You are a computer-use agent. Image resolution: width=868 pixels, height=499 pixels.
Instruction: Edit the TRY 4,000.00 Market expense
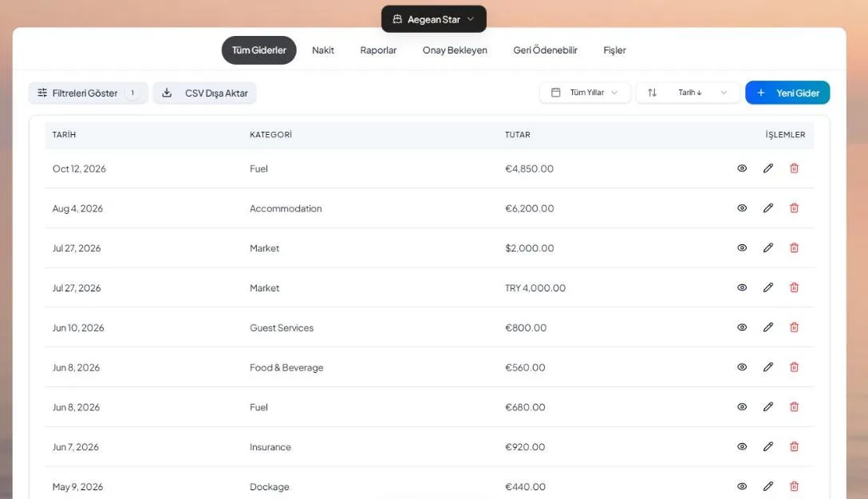767,287
